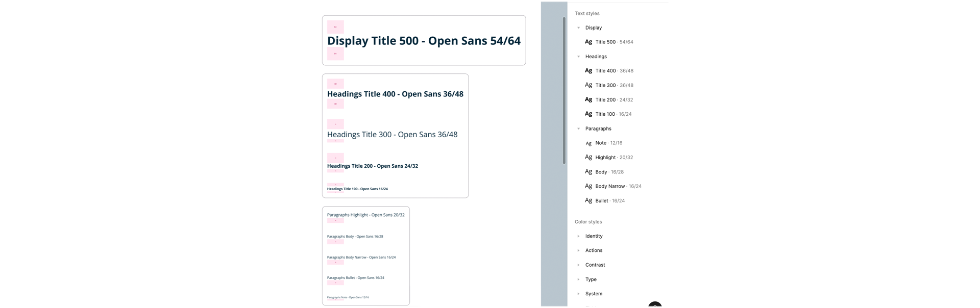The image size is (980, 308).
Task: Select Headings Title 300 text on canvas
Action: 392,135
